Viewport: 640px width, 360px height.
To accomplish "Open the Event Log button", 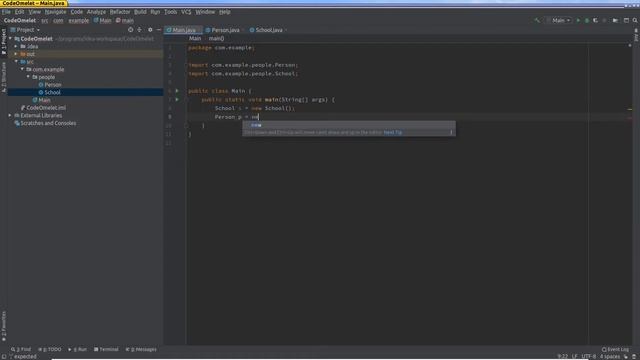I will pos(616,349).
